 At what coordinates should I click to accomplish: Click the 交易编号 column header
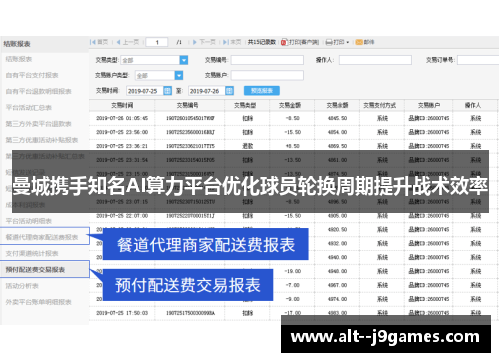(x=187, y=105)
